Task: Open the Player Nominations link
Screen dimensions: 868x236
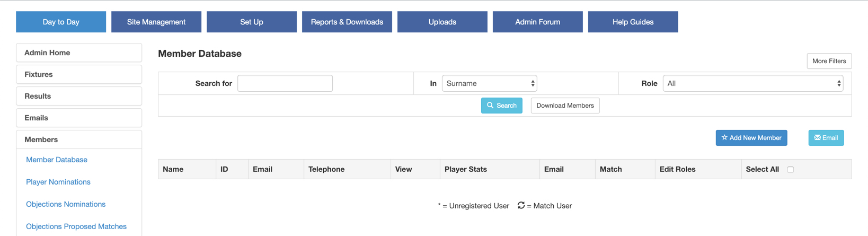Action: pos(58,182)
